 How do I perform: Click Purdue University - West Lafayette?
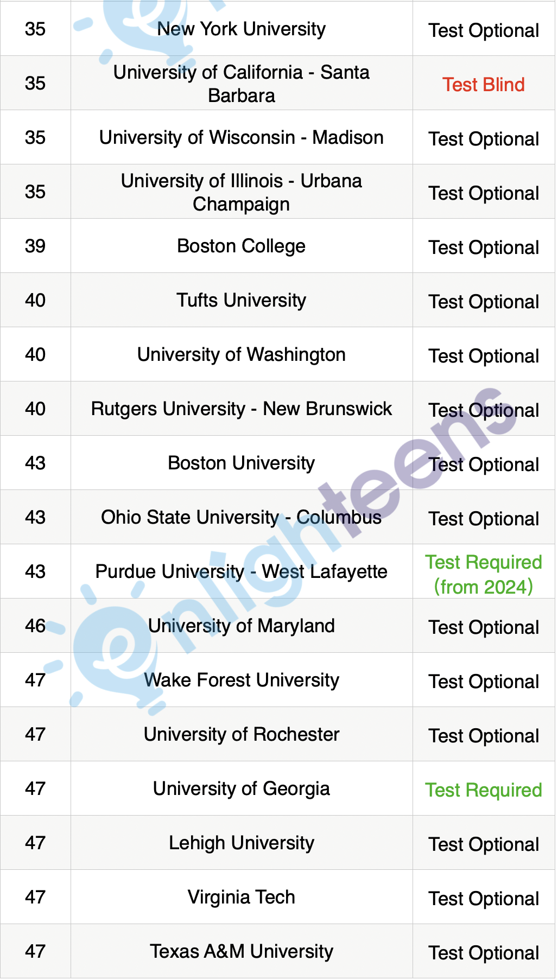[x=242, y=571]
